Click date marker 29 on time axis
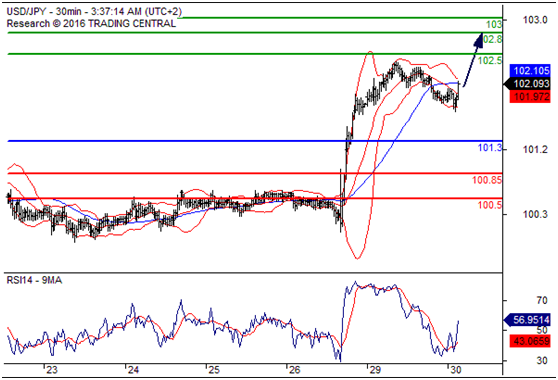This screenshot has width=558, height=380. click(375, 370)
